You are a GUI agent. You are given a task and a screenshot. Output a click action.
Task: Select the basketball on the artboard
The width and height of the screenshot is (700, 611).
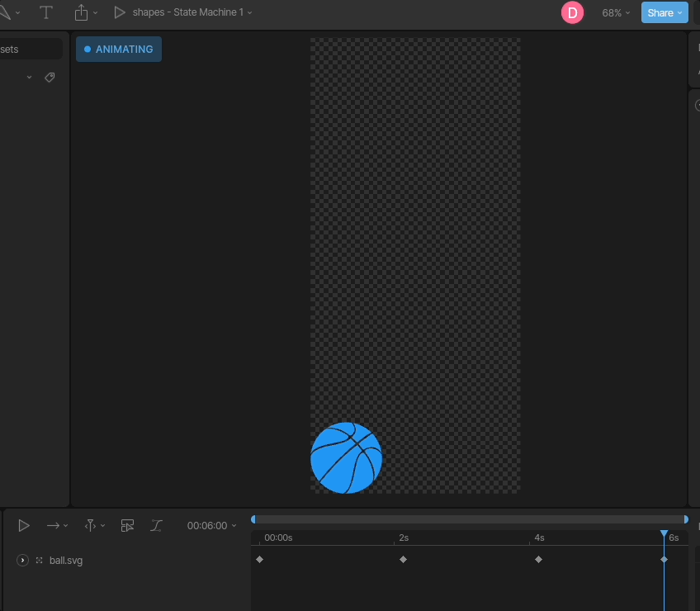[347, 457]
